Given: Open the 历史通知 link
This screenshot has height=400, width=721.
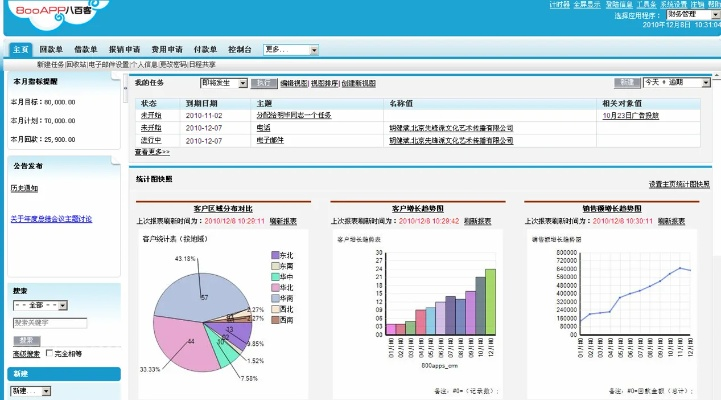Looking at the screenshot, I should point(25,187).
